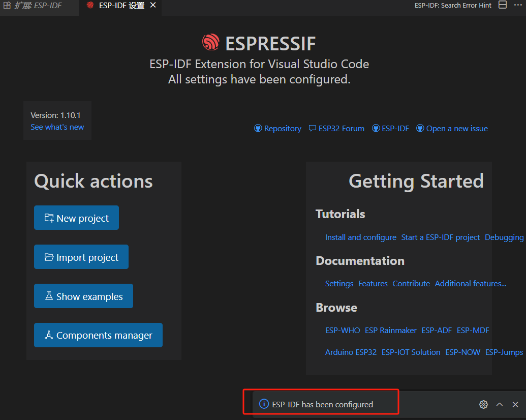Switch to the 扩展 ESP-IDF tab
This screenshot has width=526, height=420.
(x=33, y=5)
